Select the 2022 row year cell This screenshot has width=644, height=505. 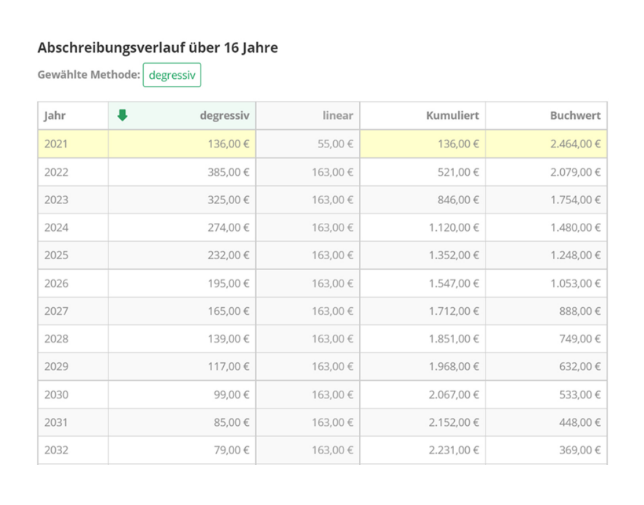(57, 172)
